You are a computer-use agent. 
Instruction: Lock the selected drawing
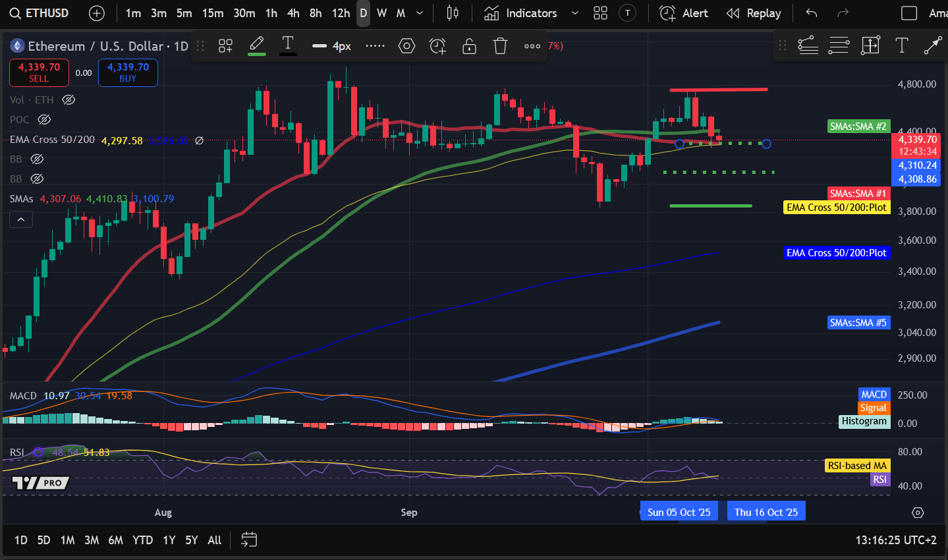[469, 45]
